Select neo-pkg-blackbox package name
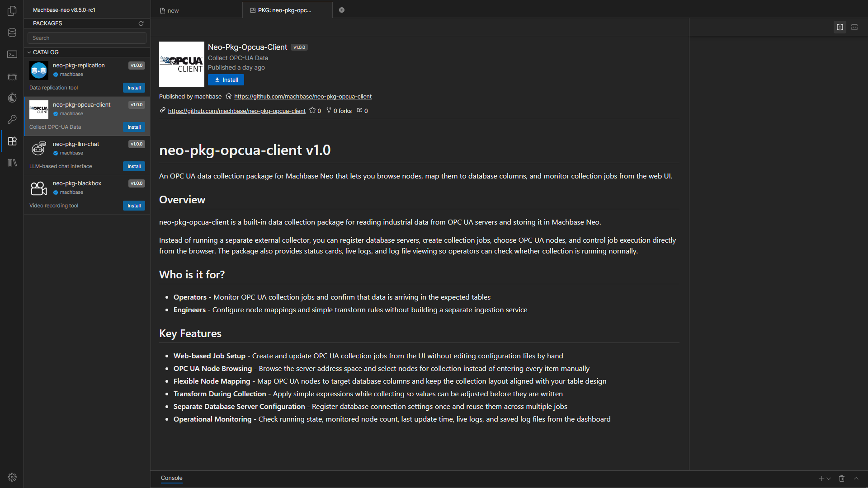The image size is (868, 488). [x=77, y=183]
